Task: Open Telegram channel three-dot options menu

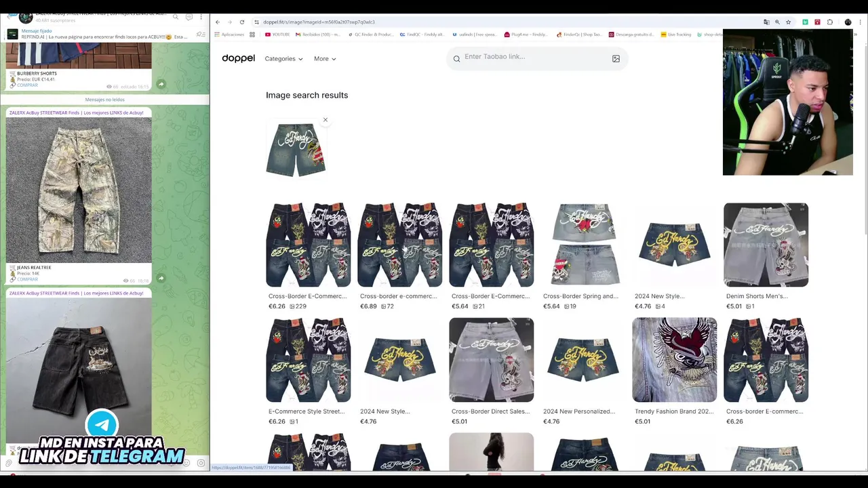Action: (201, 16)
